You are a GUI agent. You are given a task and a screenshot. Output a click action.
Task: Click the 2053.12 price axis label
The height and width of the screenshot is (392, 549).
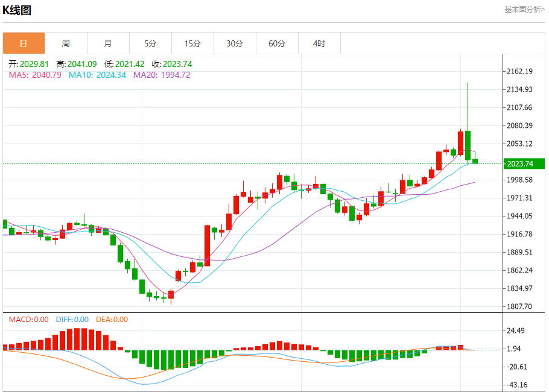click(519, 144)
